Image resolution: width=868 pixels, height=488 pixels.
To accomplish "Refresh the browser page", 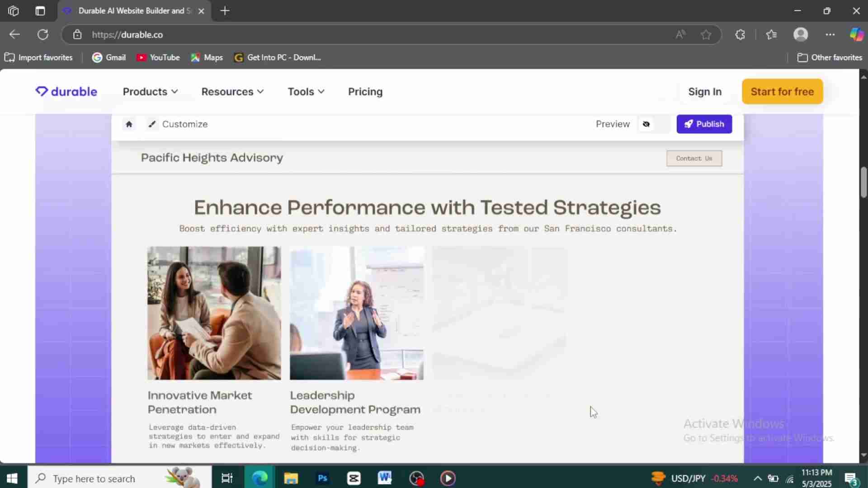I will [x=43, y=35].
